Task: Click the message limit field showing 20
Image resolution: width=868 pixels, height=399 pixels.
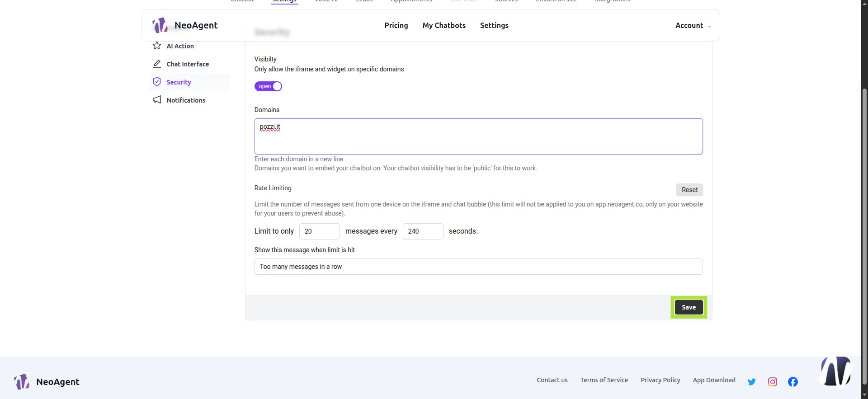Action: 319,231
